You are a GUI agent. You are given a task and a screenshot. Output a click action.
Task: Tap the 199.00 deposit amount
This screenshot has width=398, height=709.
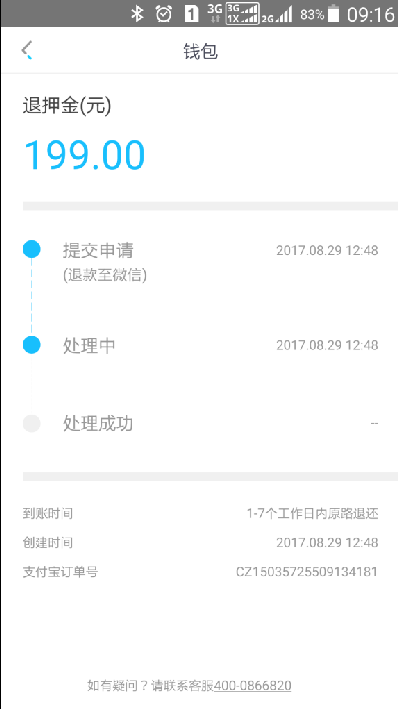point(84,155)
